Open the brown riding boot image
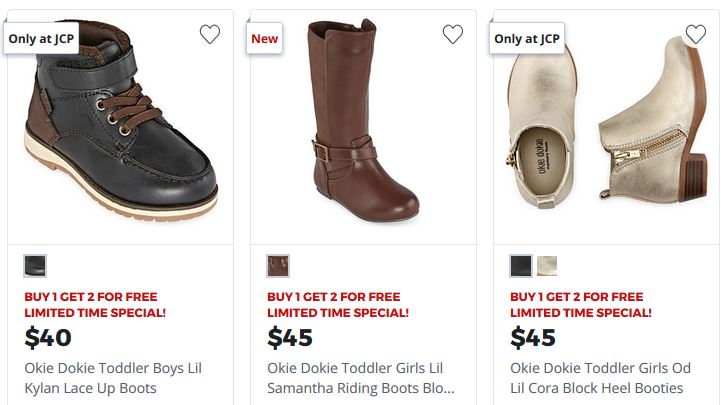Viewport: 721px width, 405px height. pos(363,115)
